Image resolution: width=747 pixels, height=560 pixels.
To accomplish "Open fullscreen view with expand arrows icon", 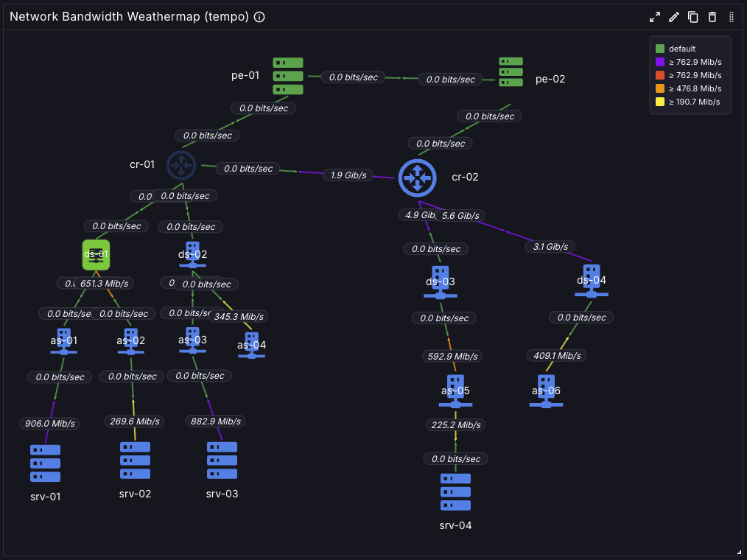I will (655, 17).
